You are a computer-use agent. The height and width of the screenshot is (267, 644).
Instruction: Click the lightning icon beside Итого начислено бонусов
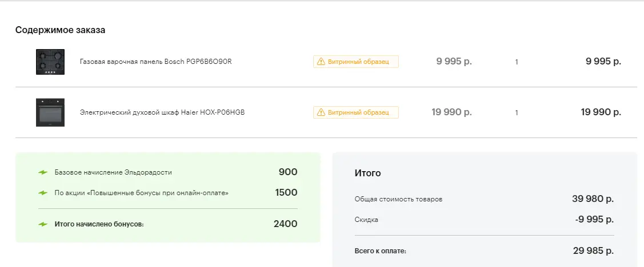tap(43, 224)
